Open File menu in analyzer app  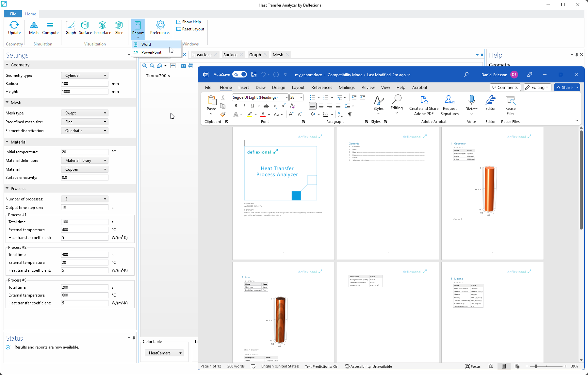(13, 14)
